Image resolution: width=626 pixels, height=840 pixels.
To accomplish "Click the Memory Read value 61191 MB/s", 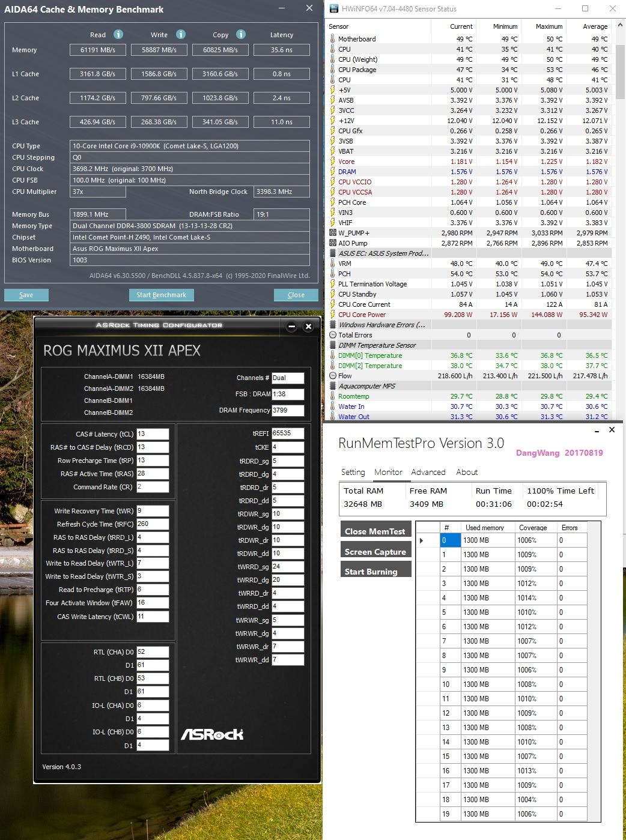I will click(98, 50).
